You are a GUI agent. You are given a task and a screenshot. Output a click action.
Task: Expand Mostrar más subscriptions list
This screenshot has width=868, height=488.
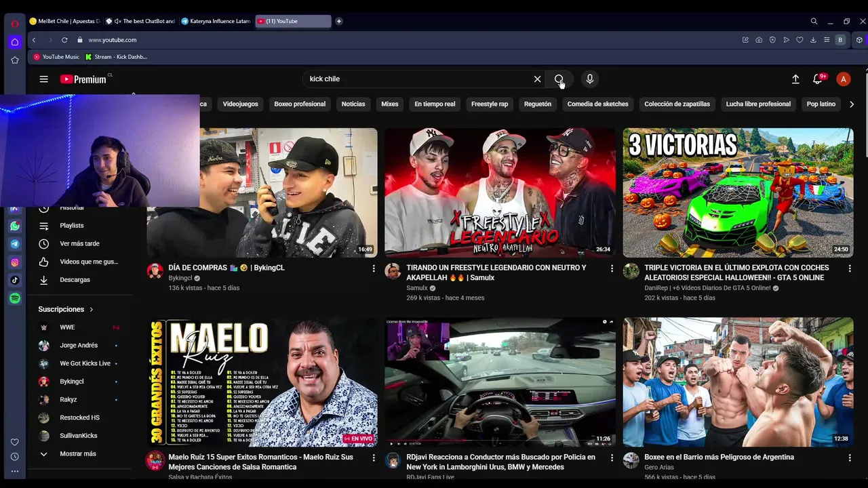pos(78,454)
